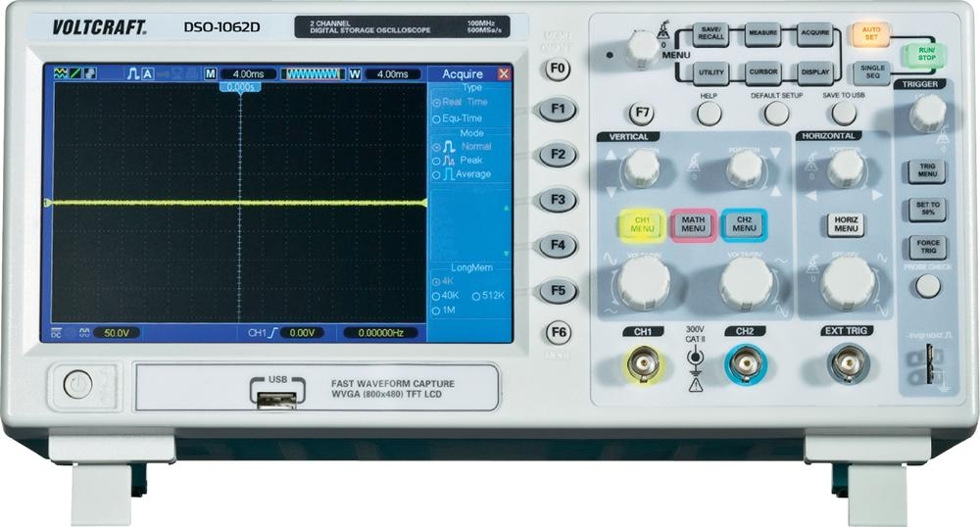The height and width of the screenshot is (527, 980).
Task: Close the Acquire menu with the X
Action: (x=504, y=73)
